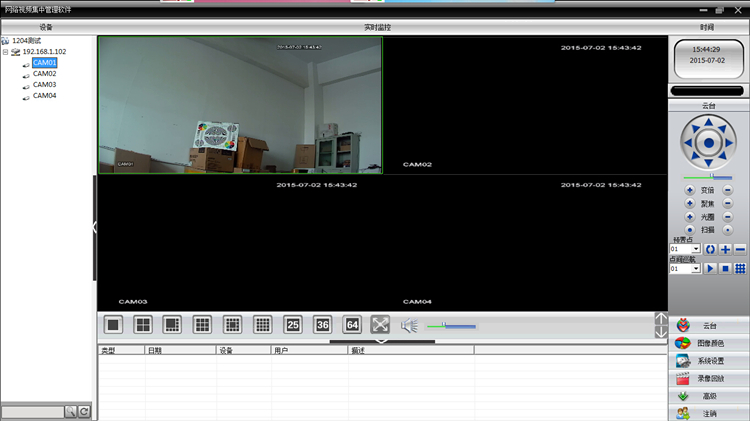Click the 注销 logout button
Image resolution: width=750 pixels, height=421 pixels.
[x=709, y=413]
